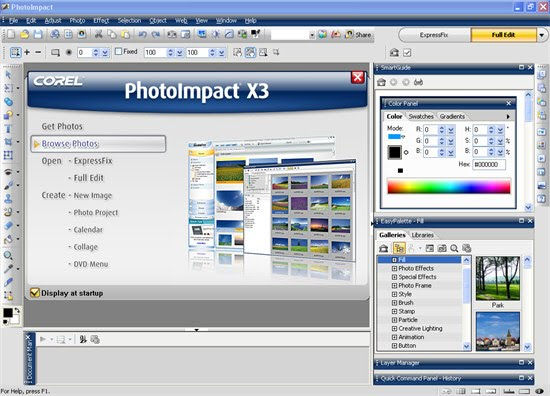Click the Undo arrow icon
The image size is (550, 396).
click(142, 34)
